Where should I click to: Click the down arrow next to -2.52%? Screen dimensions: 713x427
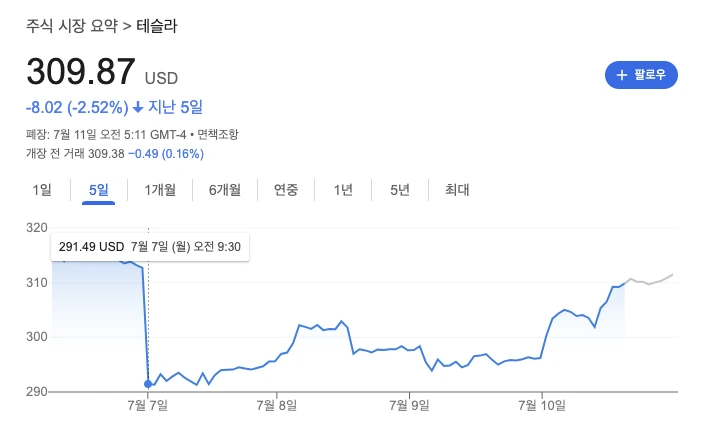coord(138,108)
